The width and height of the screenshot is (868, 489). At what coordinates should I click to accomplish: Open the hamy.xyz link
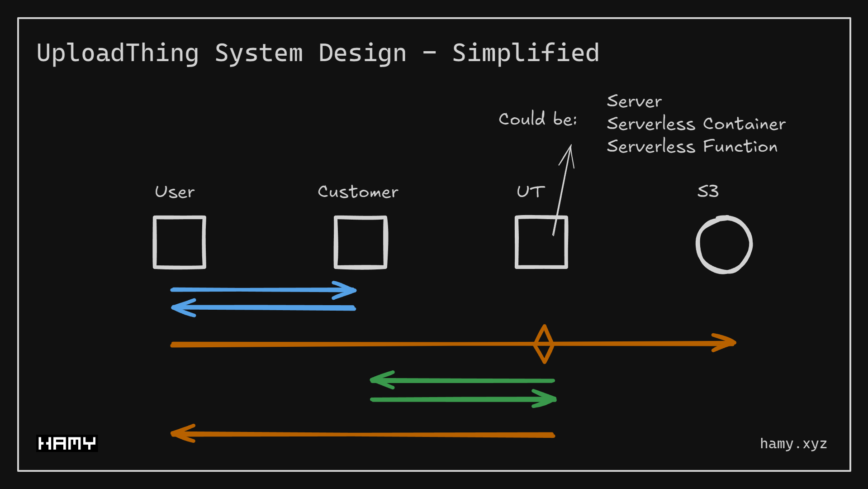[x=793, y=443]
